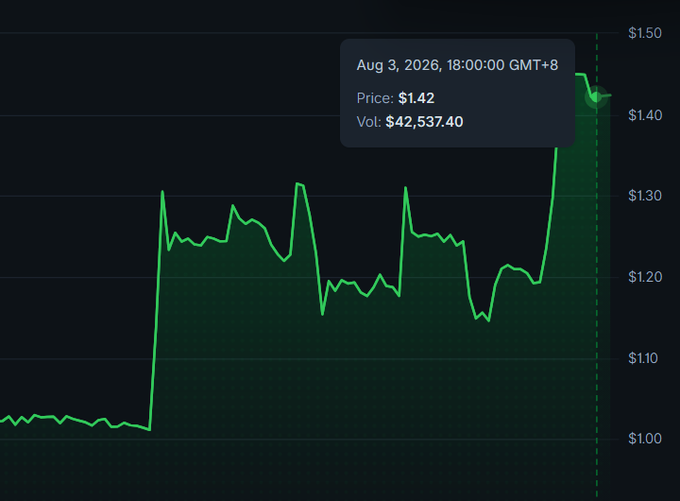Click the $1.20 price axis label
This screenshot has height=501, width=680.
tap(645, 277)
